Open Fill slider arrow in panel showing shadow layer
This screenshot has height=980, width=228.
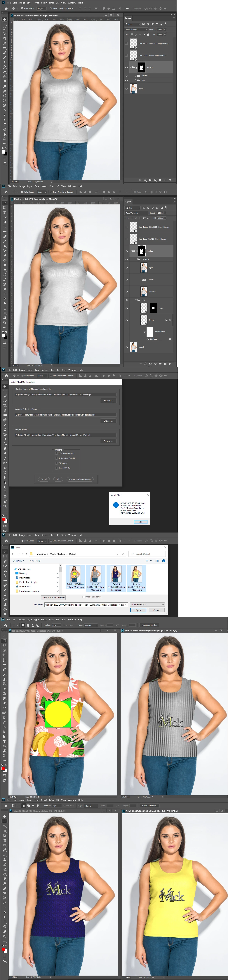pos(165,218)
